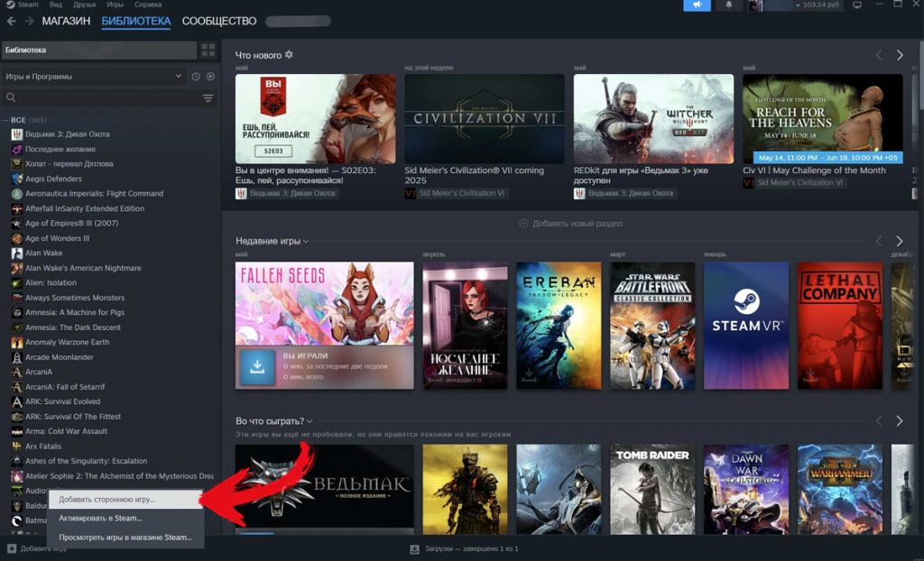The height and width of the screenshot is (561, 924).
Task: Open collections view with the grid icon
Action: point(208,50)
